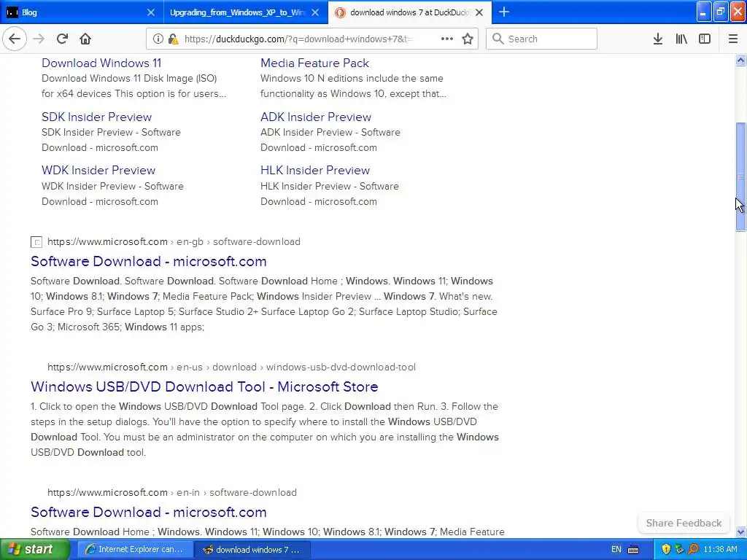Open Windows USB/DVD Download Tool result
Image resolution: width=747 pixels, height=560 pixels.
pos(204,386)
